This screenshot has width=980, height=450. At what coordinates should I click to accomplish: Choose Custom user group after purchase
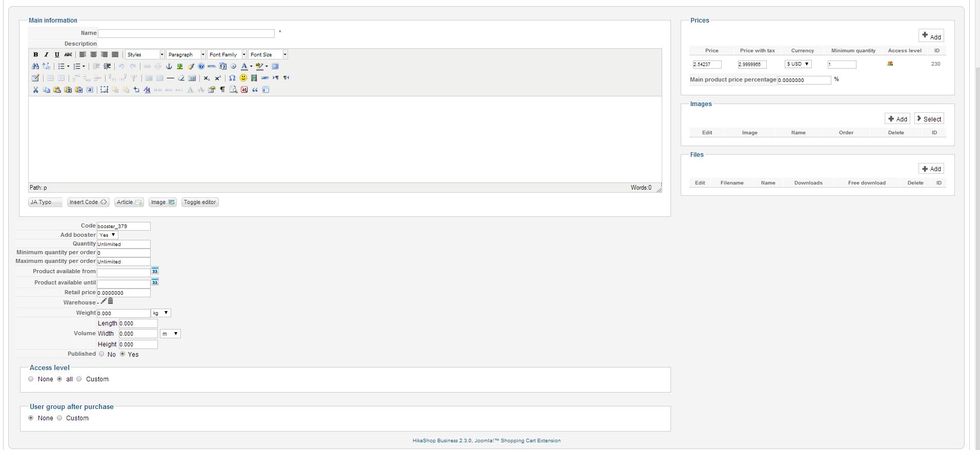click(59, 418)
